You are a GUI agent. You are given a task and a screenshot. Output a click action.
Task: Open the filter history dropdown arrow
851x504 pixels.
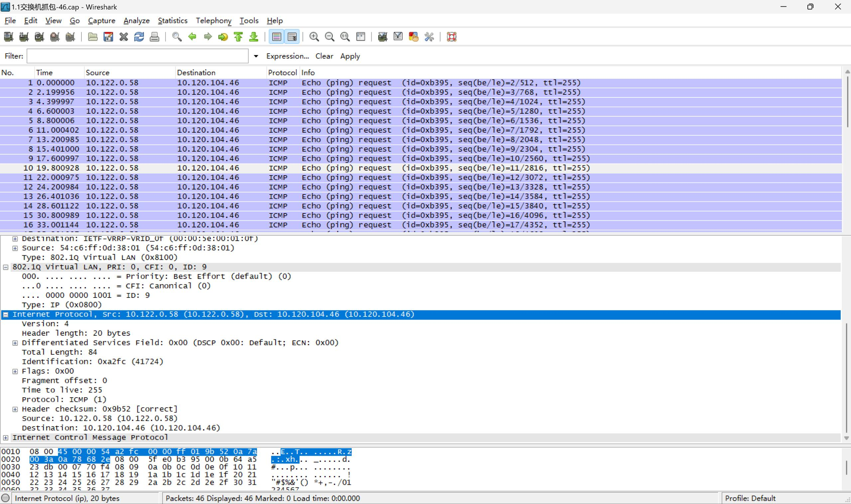[x=256, y=57]
